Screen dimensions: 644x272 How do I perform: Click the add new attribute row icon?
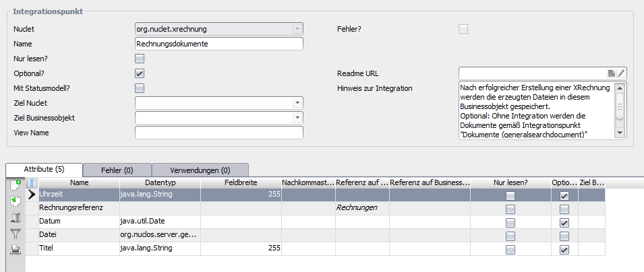16,184
